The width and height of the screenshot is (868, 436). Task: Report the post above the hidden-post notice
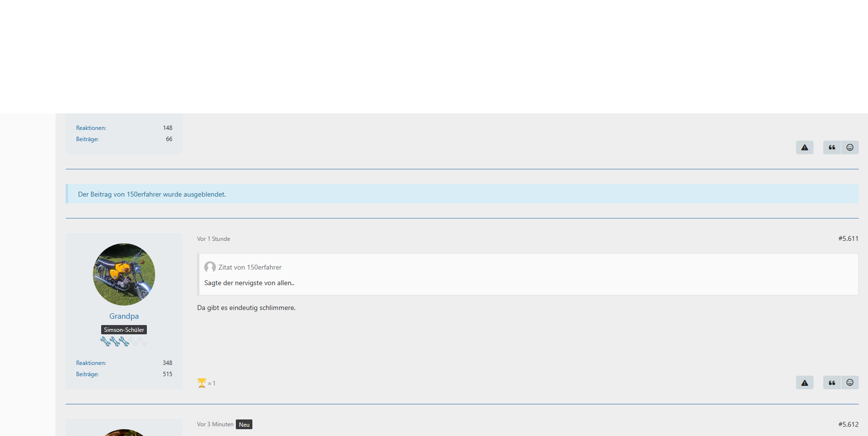point(804,147)
